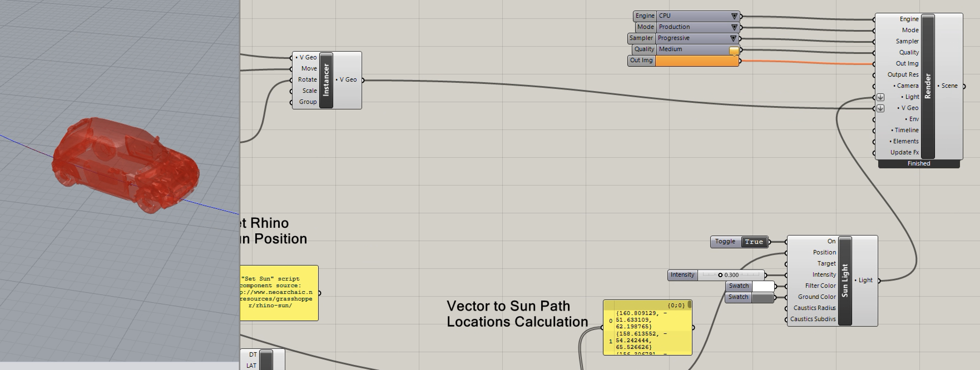Click the Toggle label of the boolean toggle
This screenshot has height=370, width=980.
[725, 242]
